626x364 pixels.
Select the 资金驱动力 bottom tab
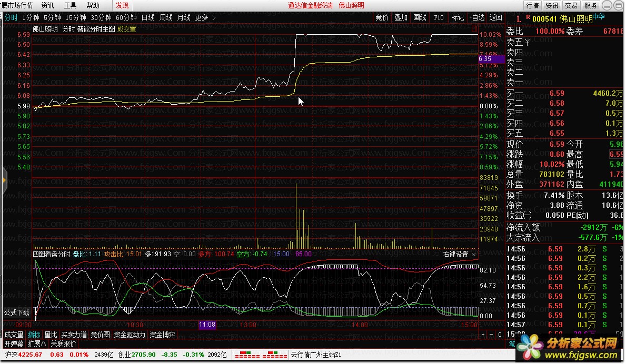tap(130, 335)
